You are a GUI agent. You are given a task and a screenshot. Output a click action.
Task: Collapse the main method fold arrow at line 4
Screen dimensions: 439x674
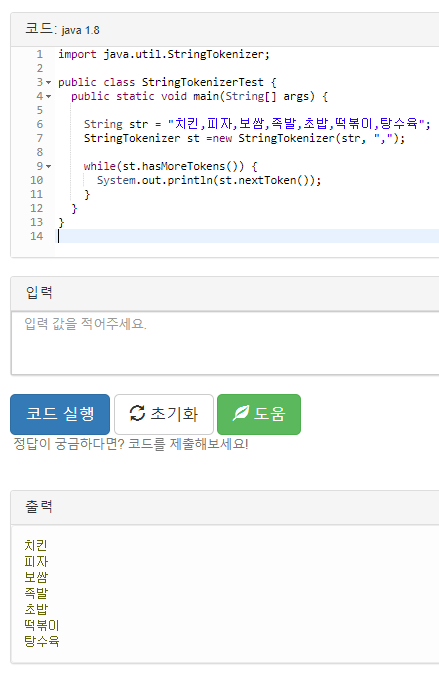(x=49, y=96)
